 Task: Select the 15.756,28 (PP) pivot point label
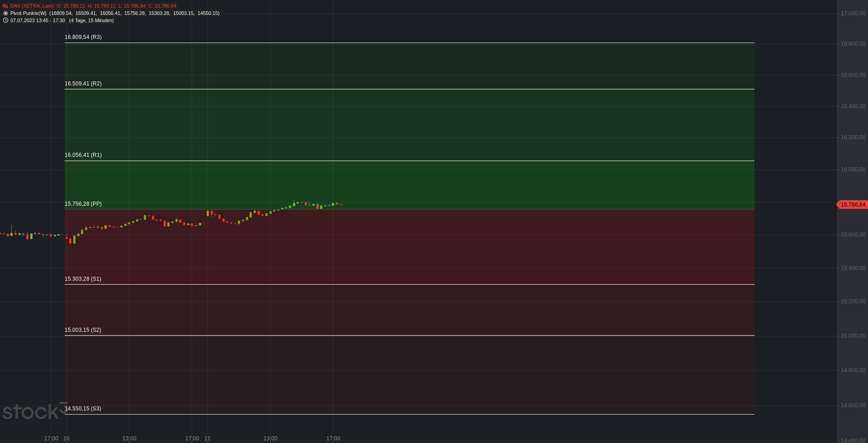pyautogui.click(x=83, y=204)
